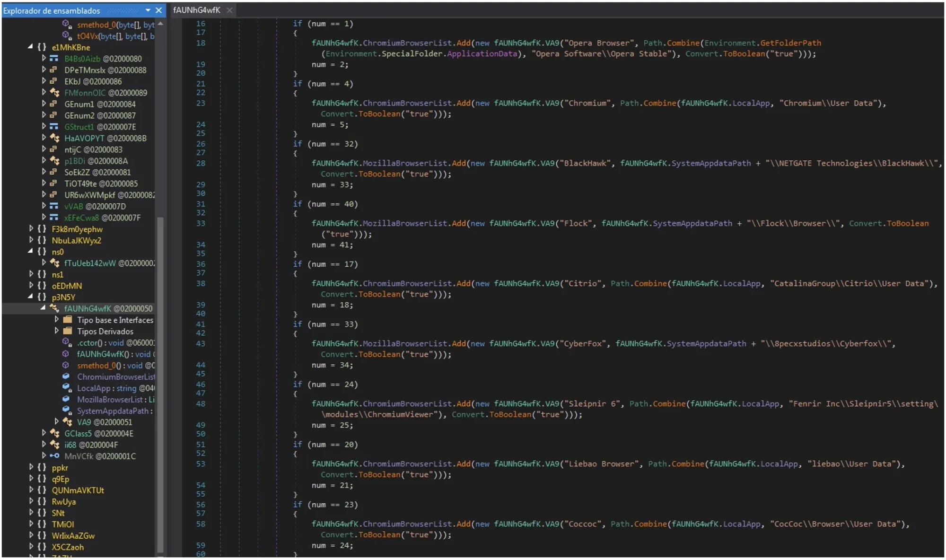946x560 pixels.
Task: Click the class icon next to p1BDi
Action: pyautogui.click(x=54, y=161)
